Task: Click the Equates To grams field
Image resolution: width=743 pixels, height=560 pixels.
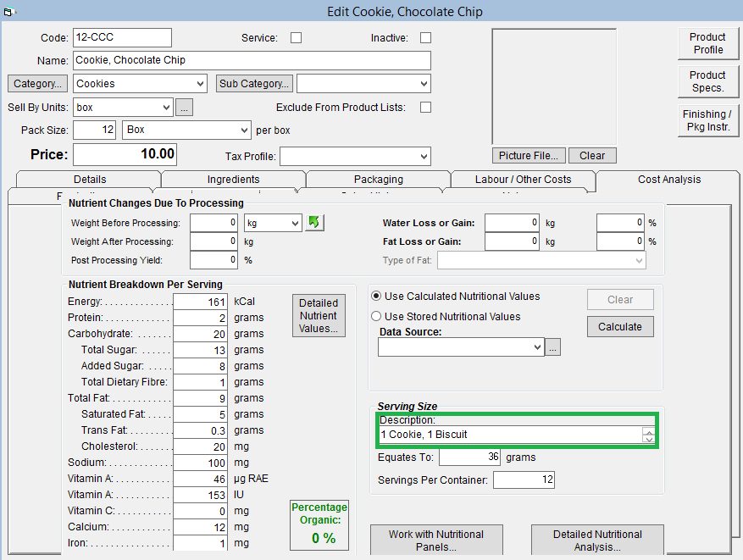Action: pos(469,457)
